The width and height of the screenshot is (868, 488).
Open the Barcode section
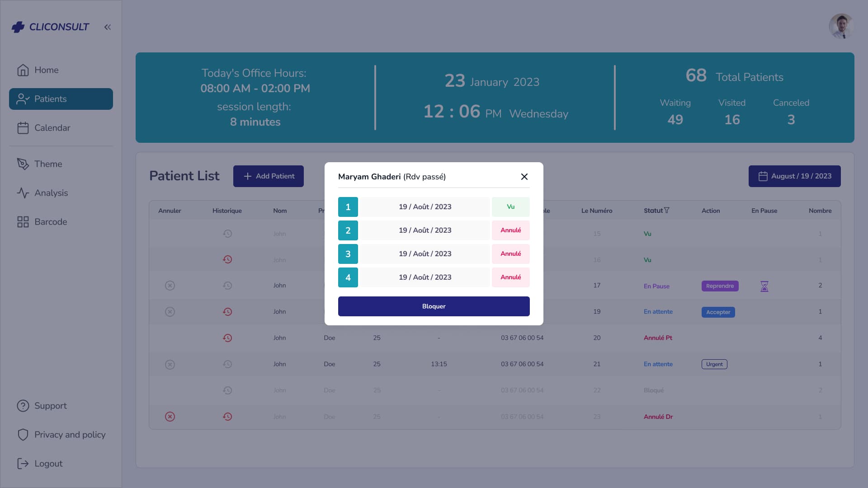pos(61,222)
